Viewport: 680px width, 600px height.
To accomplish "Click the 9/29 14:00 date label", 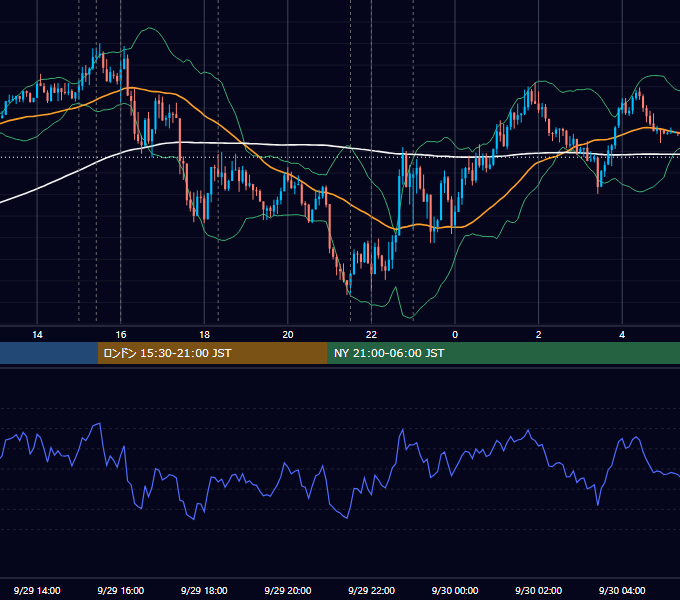I will click(37, 590).
